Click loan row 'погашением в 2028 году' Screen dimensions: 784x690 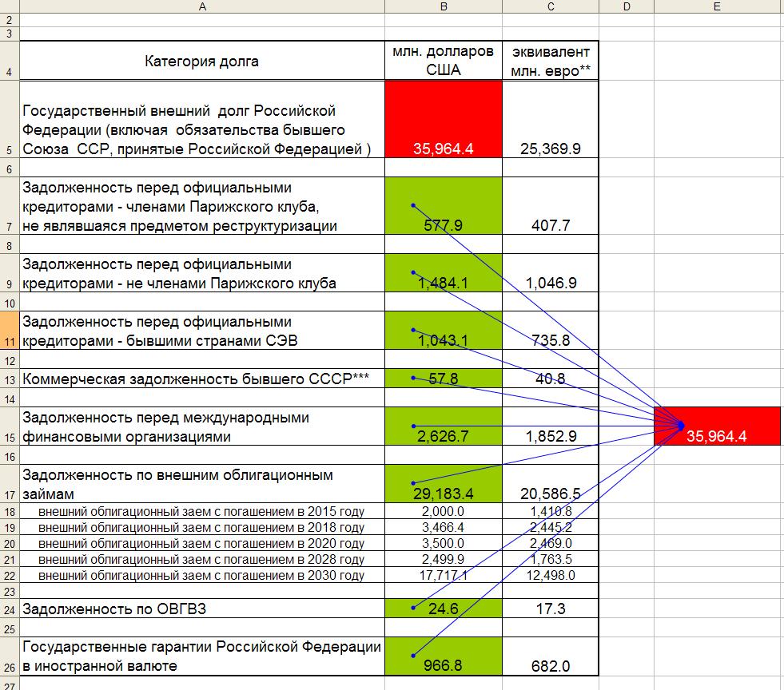click(x=202, y=559)
